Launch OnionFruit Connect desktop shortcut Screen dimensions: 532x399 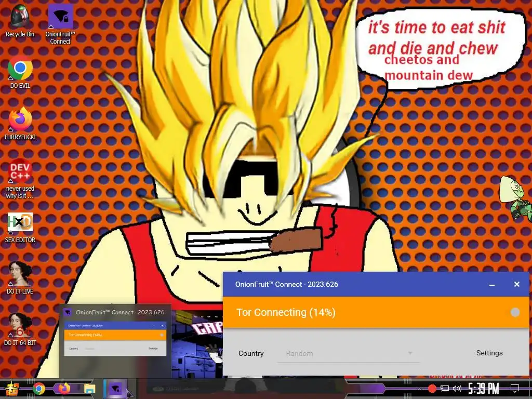click(x=60, y=24)
